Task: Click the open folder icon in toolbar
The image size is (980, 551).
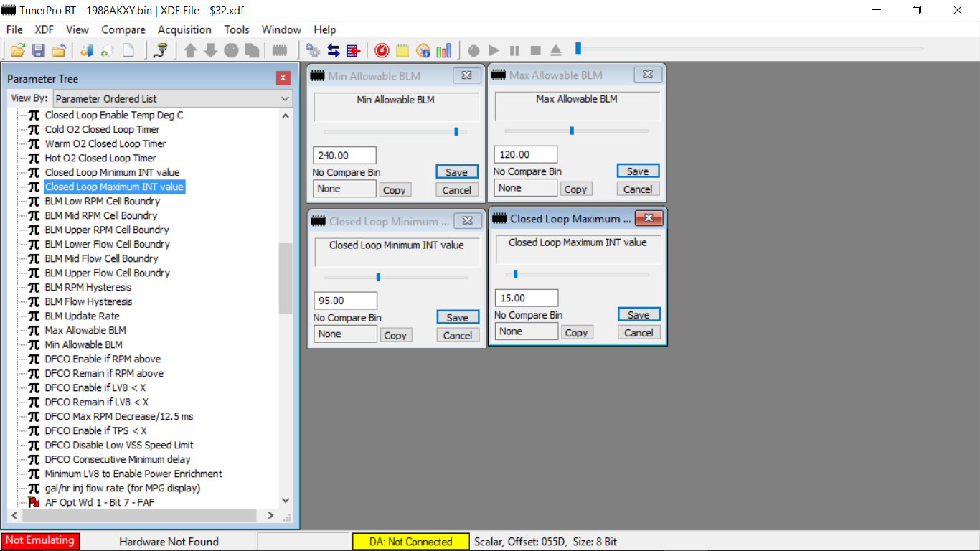Action: tap(18, 50)
